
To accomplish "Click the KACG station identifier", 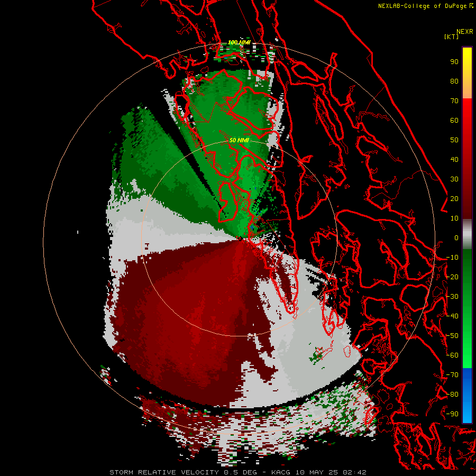I will [x=281, y=472].
